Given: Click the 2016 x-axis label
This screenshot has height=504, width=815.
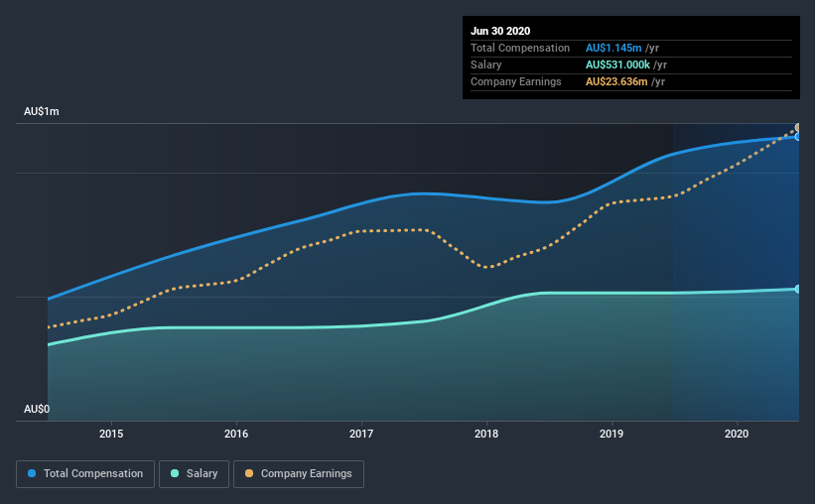Looking at the screenshot, I should (236, 434).
